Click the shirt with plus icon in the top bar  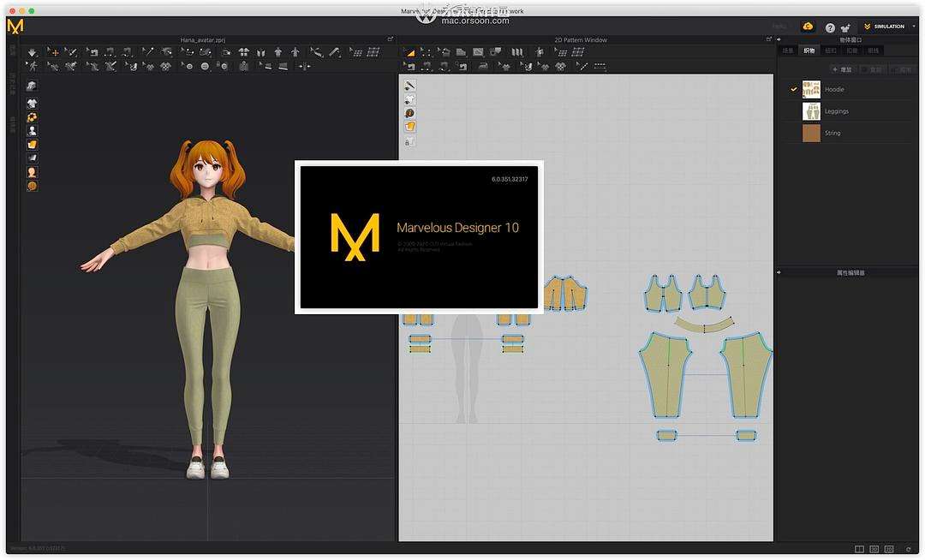point(844,27)
